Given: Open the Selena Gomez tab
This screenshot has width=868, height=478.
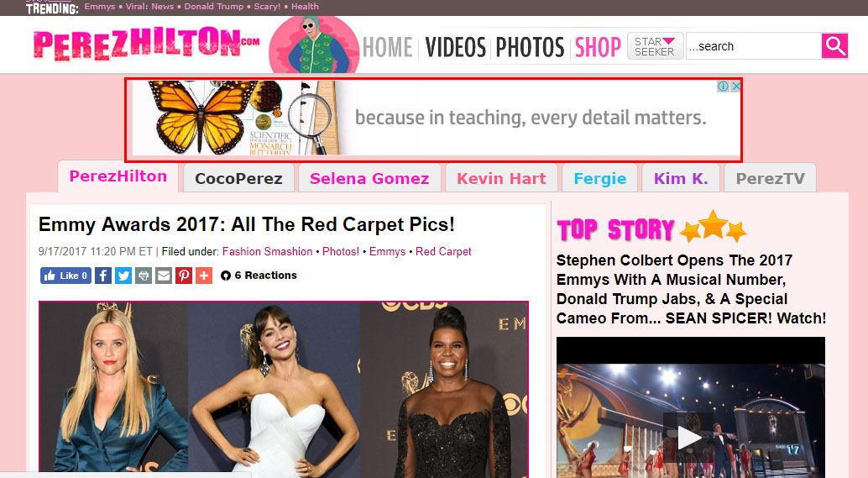Looking at the screenshot, I should tap(369, 178).
